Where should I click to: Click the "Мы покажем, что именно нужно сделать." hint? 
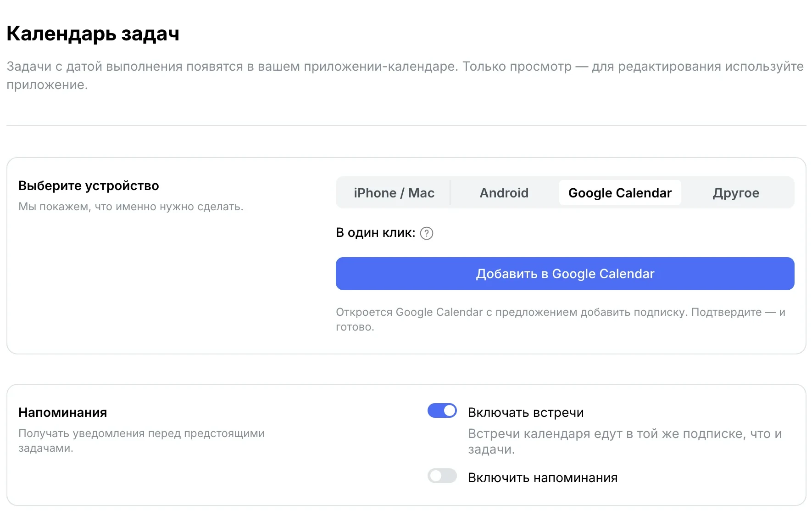(131, 207)
